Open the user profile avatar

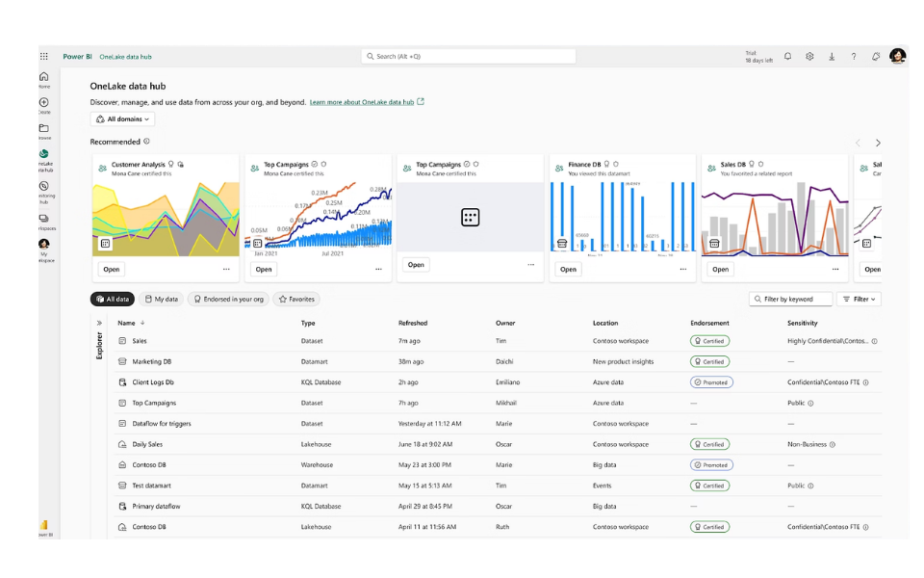point(897,56)
